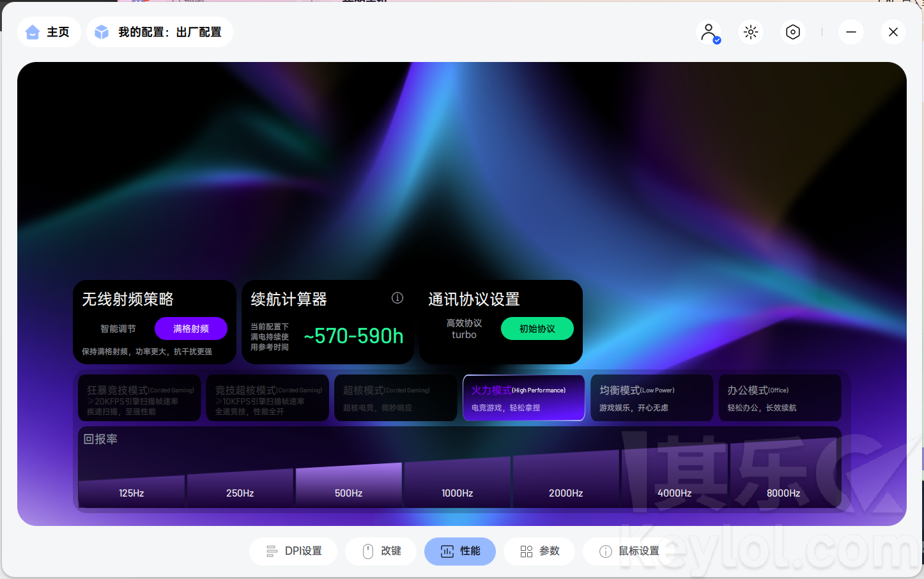Switch to 高效协议 turbo protocol
Viewport: 924px width, 579px height.
click(464, 328)
